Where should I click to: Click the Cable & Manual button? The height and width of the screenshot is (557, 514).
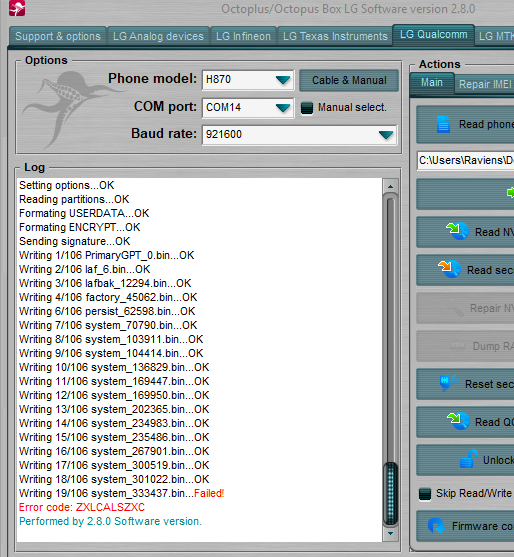tap(349, 80)
